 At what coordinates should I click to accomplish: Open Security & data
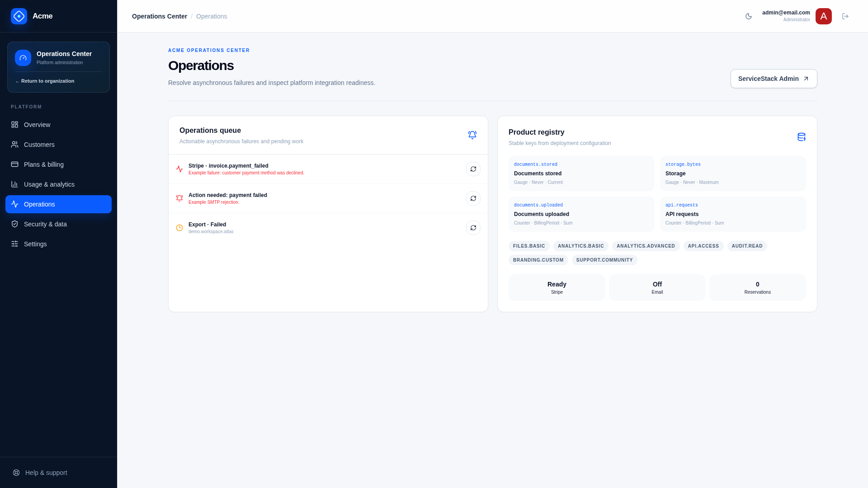58,224
